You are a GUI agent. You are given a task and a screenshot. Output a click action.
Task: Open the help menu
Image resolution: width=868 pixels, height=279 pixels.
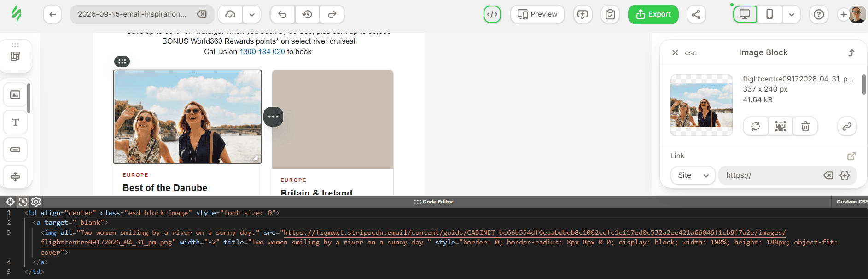pyautogui.click(x=819, y=14)
